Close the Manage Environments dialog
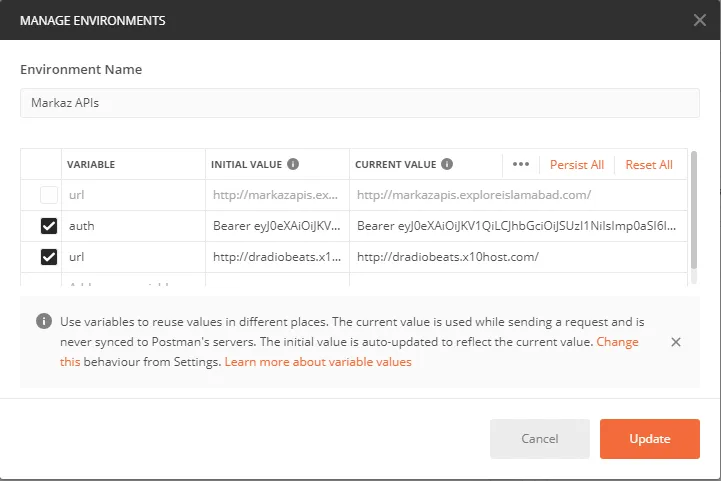Image resolution: width=721 pixels, height=481 pixels. coord(700,20)
